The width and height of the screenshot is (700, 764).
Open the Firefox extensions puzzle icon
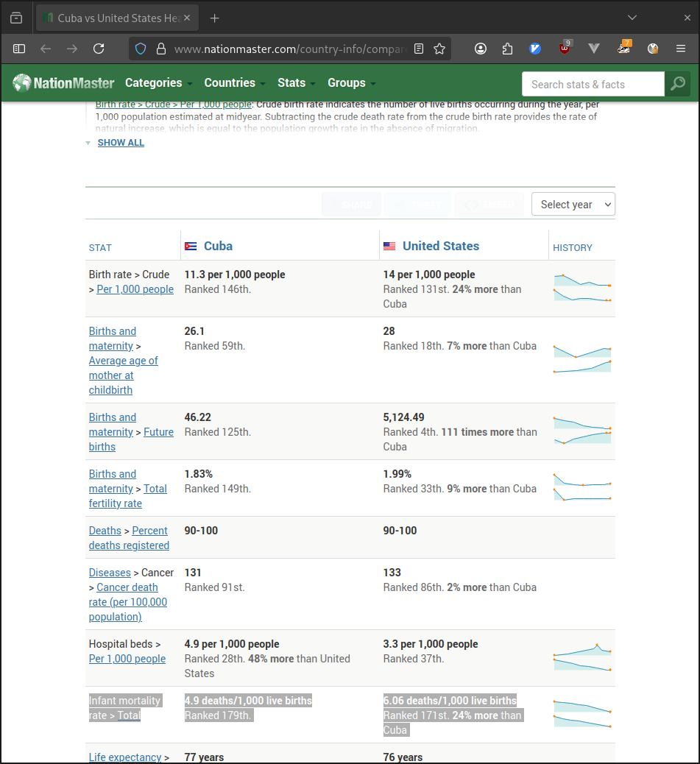[x=507, y=49]
